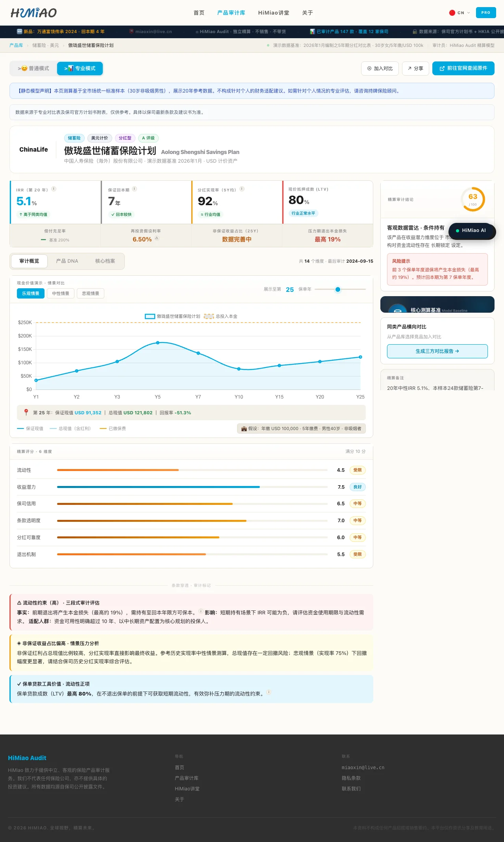Select the 核心档案 tab
This screenshot has height=842, width=504.
tap(105, 261)
